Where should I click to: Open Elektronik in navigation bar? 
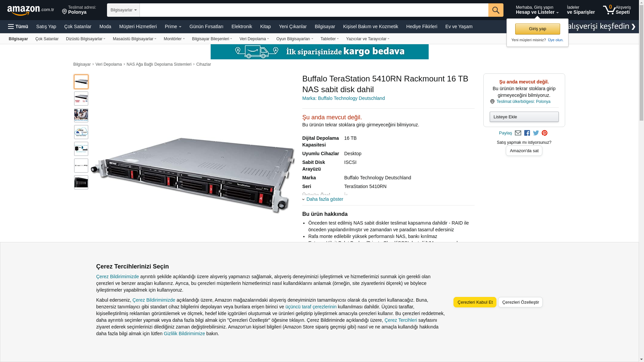241,26
